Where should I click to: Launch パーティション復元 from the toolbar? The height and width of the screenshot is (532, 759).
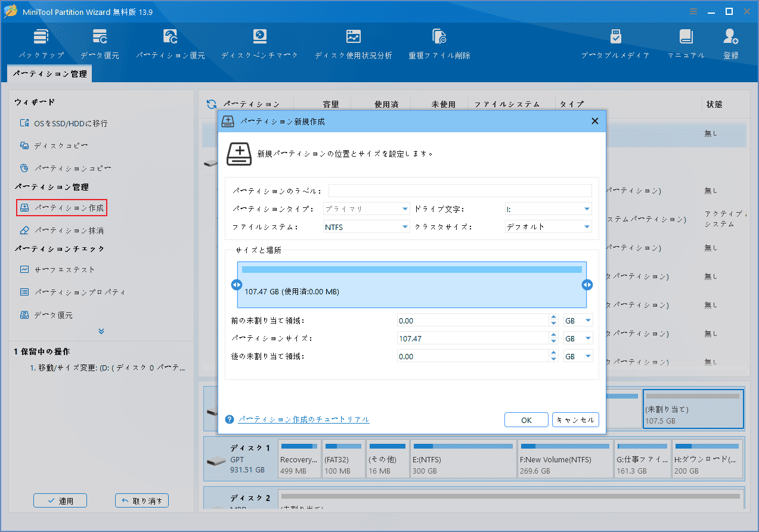pos(171,43)
